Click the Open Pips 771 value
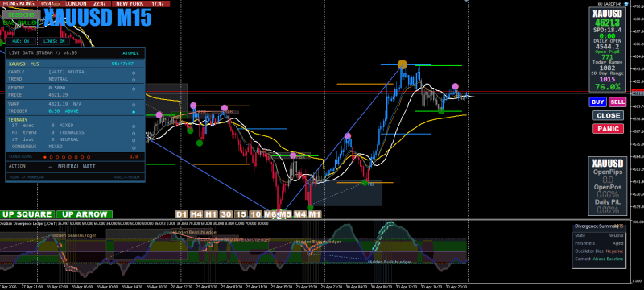Image resolution: width=644 pixels, height=290 pixels. coord(608,57)
